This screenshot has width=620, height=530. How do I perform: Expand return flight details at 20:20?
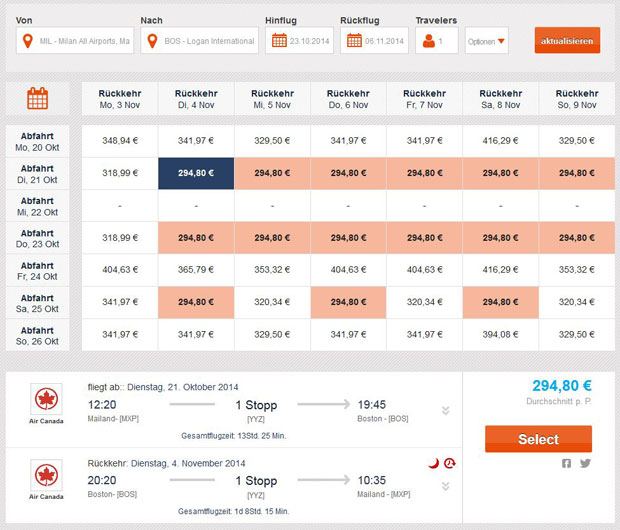pos(445,486)
